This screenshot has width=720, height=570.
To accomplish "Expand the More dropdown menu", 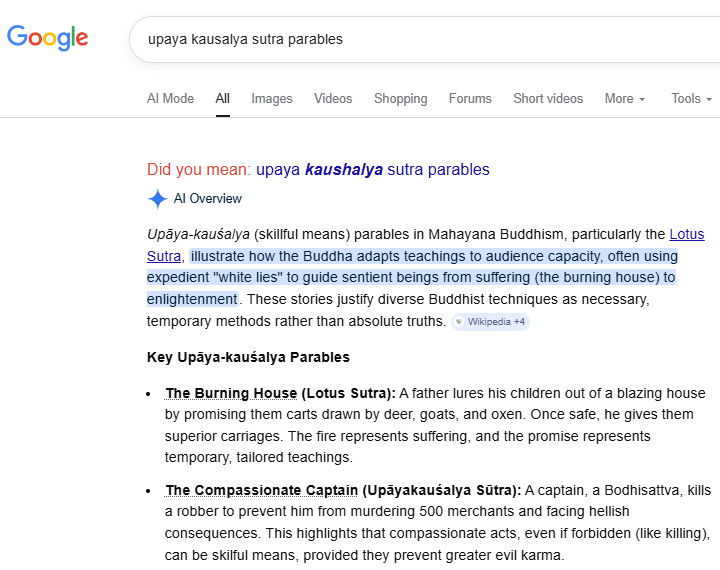I will point(625,98).
